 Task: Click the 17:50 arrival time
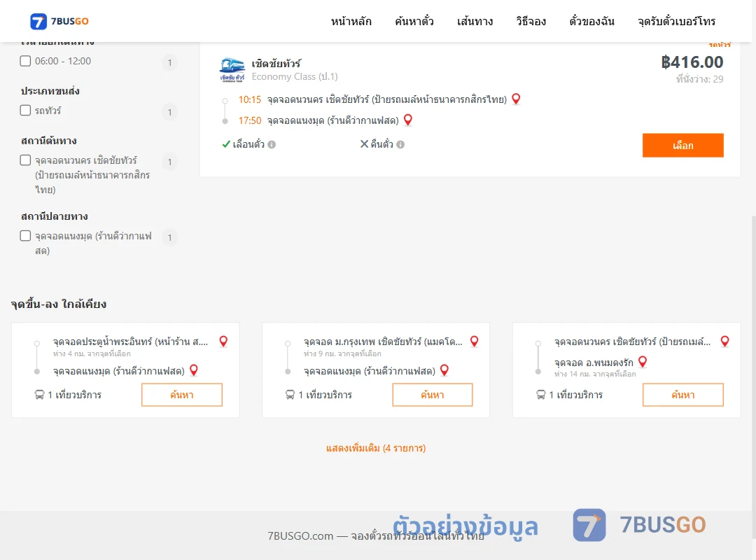pos(250,120)
